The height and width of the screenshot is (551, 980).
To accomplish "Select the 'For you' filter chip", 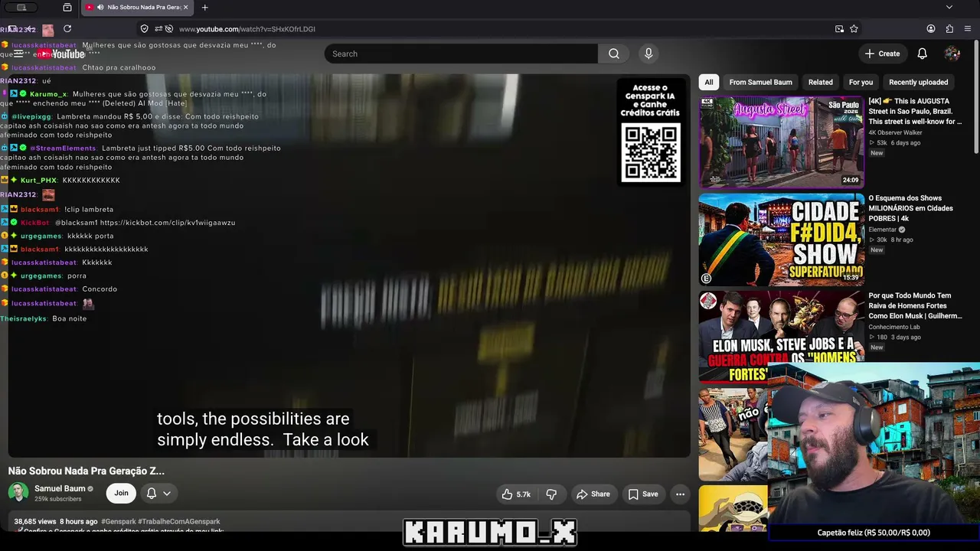I will tap(861, 82).
